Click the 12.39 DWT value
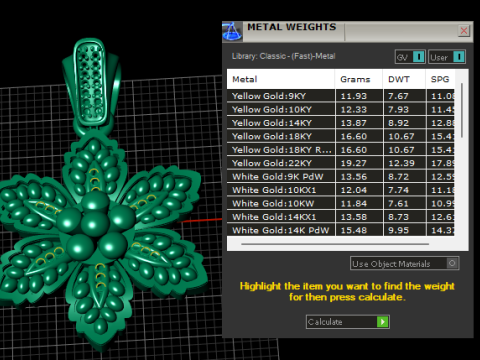The width and height of the screenshot is (480, 360). 401,163
